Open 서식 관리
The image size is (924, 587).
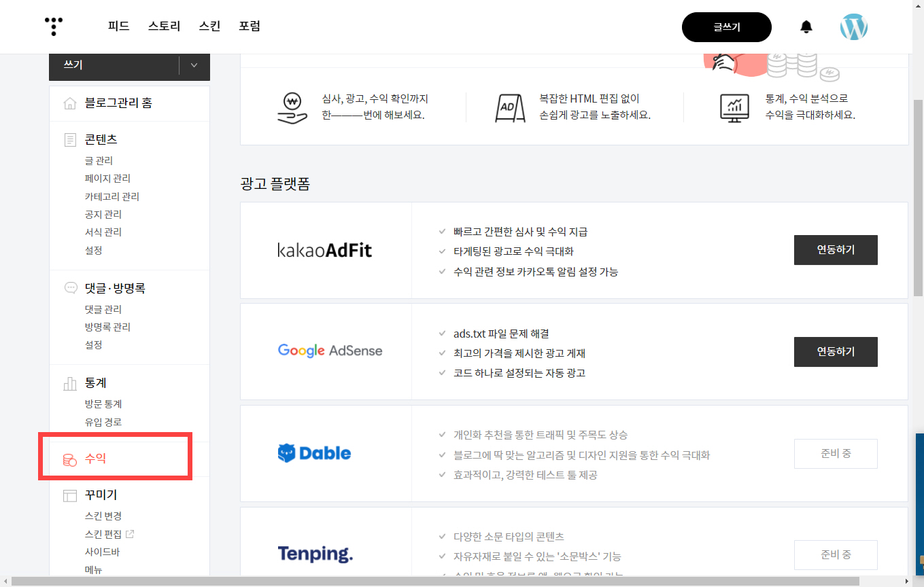coord(103,232)
